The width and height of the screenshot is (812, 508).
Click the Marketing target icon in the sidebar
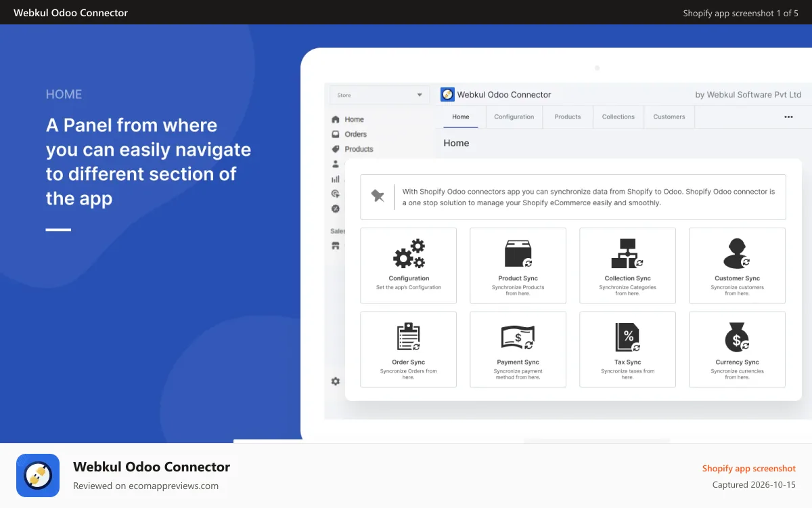[x=335, y=194]
